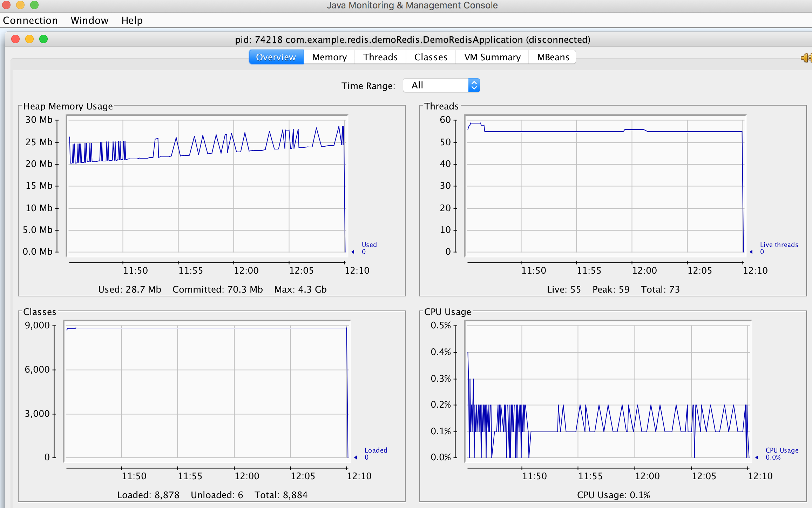This screenshot has width=812, height=508.
Task: Click the 'Total: 73' threads value
Action: pos(660,289)
